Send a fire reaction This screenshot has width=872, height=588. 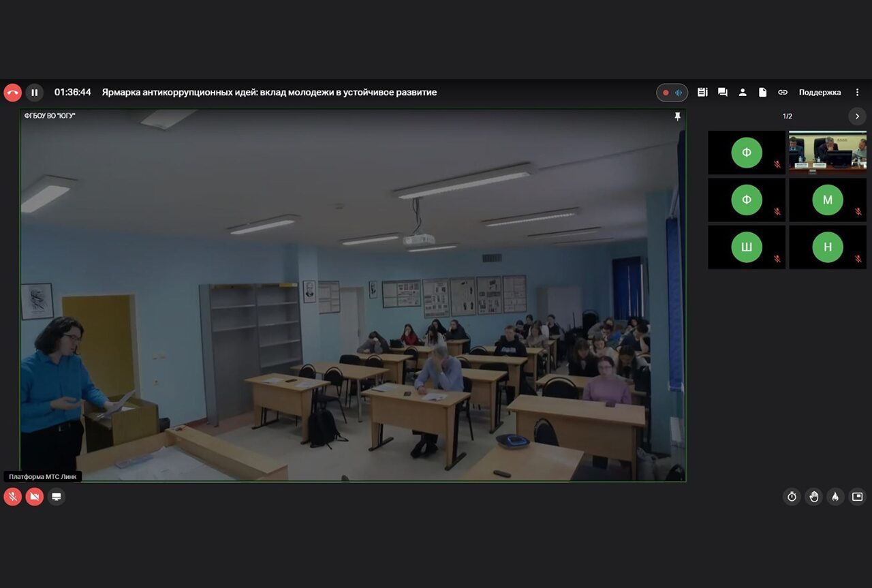point(835,497)
